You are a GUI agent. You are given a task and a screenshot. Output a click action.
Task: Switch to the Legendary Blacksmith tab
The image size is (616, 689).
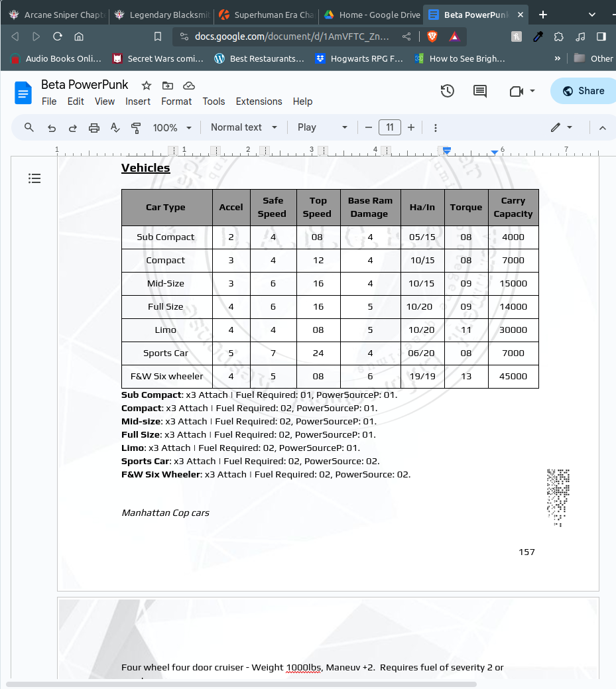pos(162,15)
